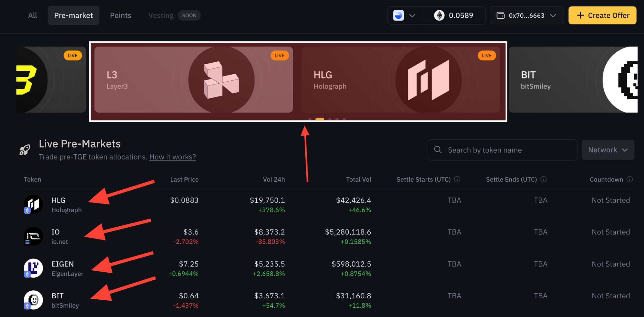The height and width of the screenshot is (317, 644).
Task: Open the EigenLayer token name
Action: 68,274
